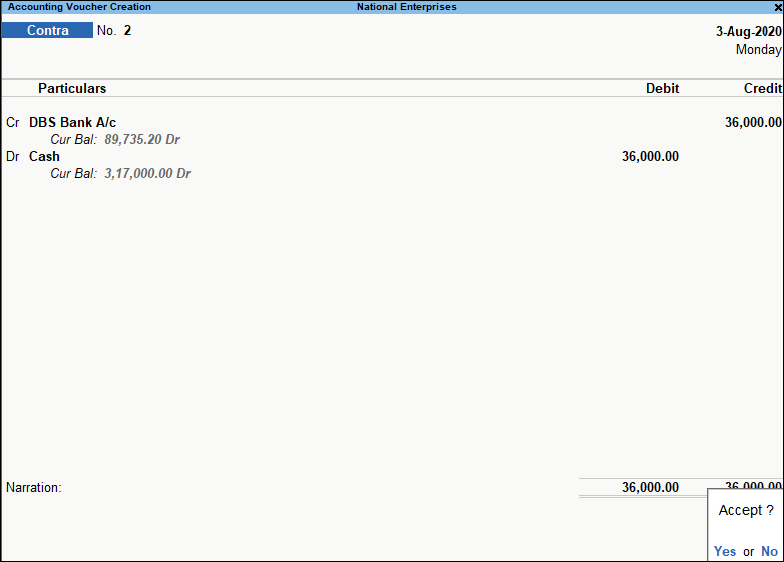Click the 89,735.20 Dr current balance
This screenshot has width=784, height=562.
[142, 140]
